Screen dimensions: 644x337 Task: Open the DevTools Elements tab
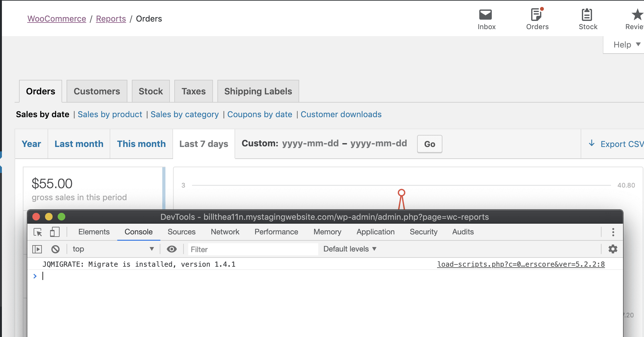tap(94, 232)
